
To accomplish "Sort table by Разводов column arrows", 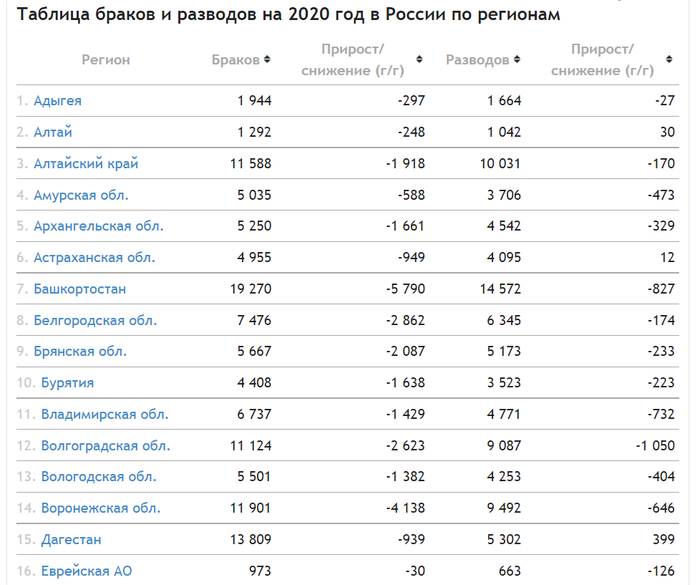I will click(x=517, y=59).
